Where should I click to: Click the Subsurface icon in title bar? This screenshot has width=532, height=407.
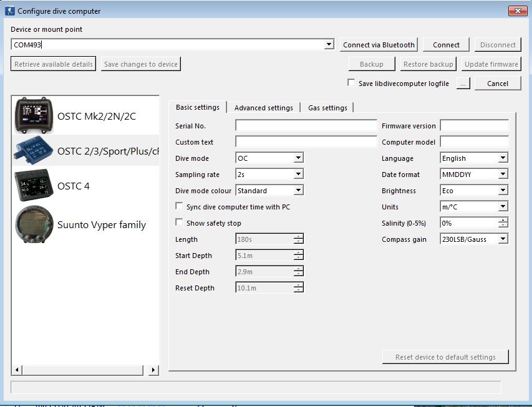tap(10, 11)
